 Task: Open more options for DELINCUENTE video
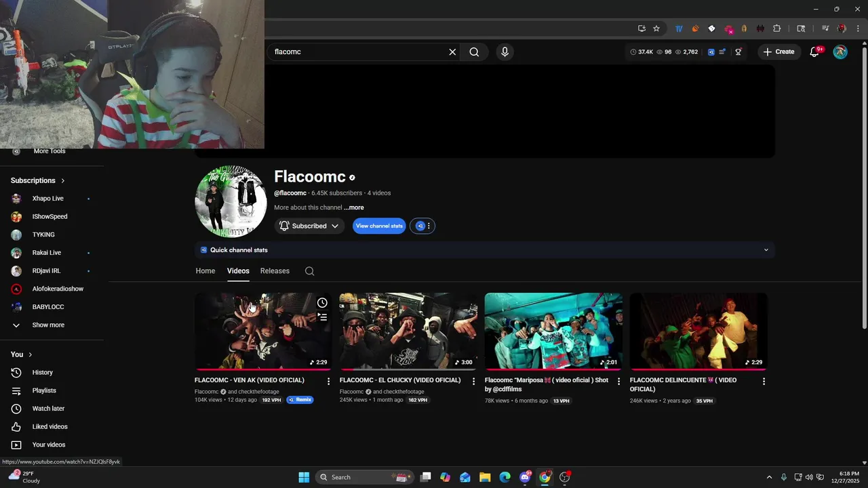(x=764, y=382)
